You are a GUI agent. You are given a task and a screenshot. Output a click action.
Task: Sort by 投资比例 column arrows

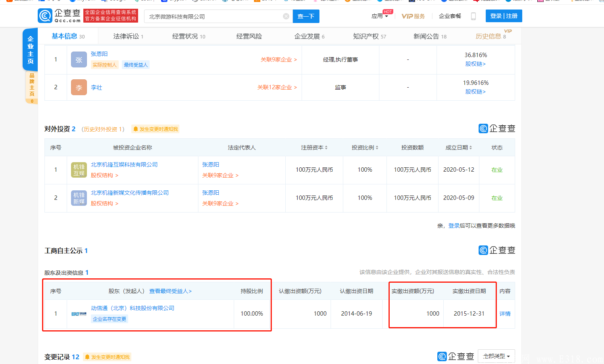click(377, 148)
